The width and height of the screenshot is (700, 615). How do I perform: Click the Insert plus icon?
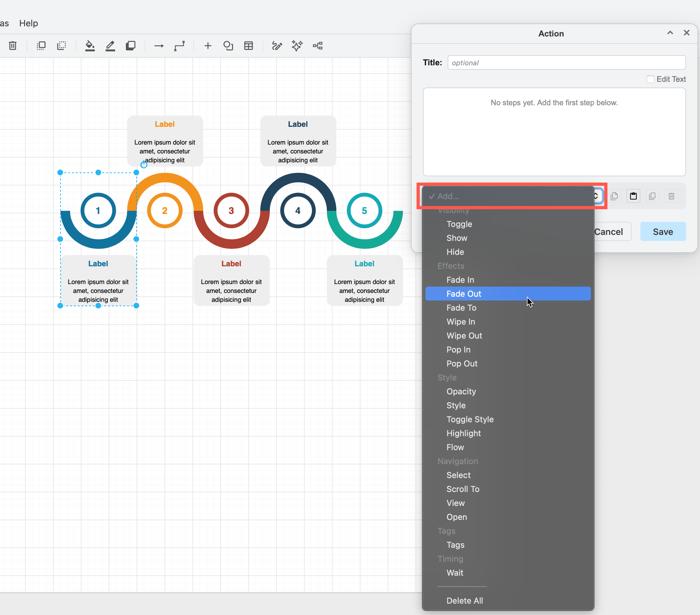point(208,46)
